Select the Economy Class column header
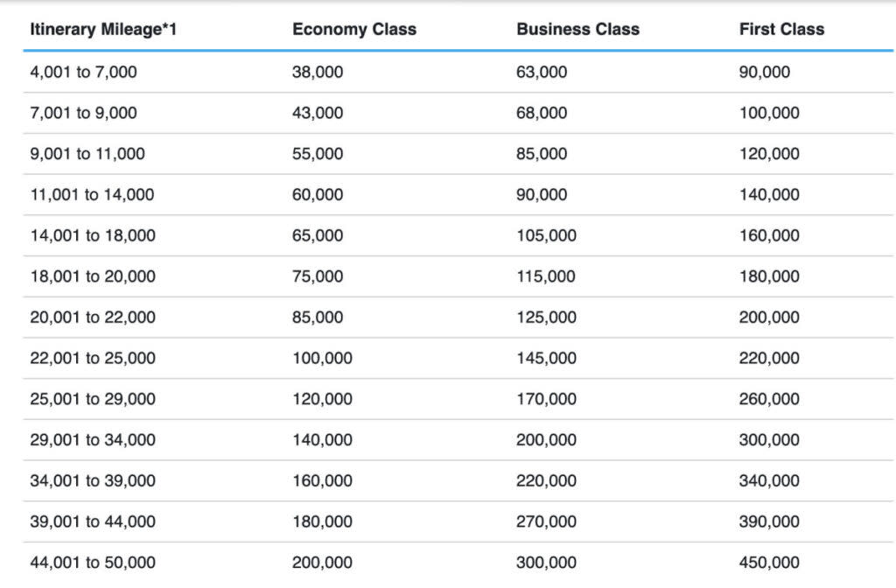This screenshot has height=588, width=896. [x=354, y=29]
